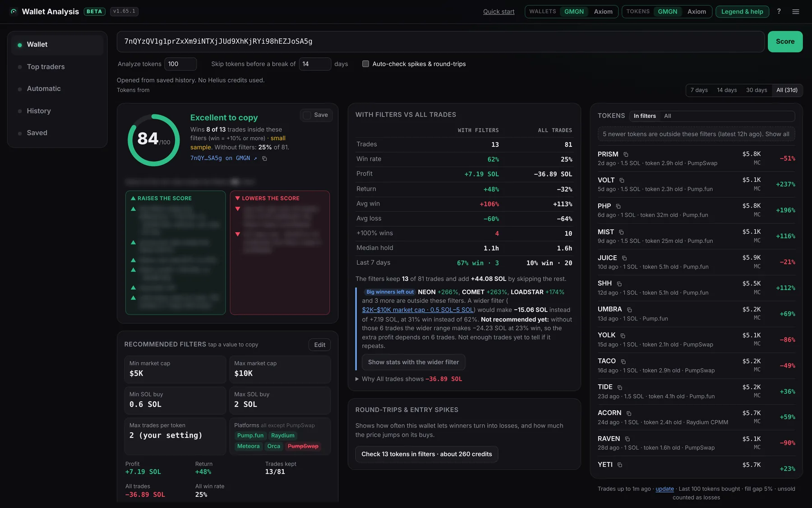Image resolution: width=812 pixels, height=508 pixels.
Task: Copy the VOLT token address
Action: (622, 180)
